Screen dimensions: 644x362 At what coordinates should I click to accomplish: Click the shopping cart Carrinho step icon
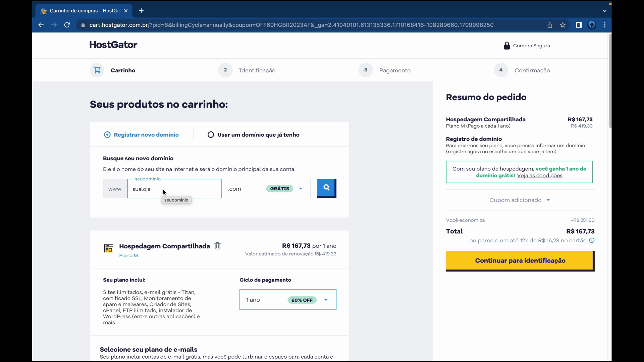click(x=97, y=70)
